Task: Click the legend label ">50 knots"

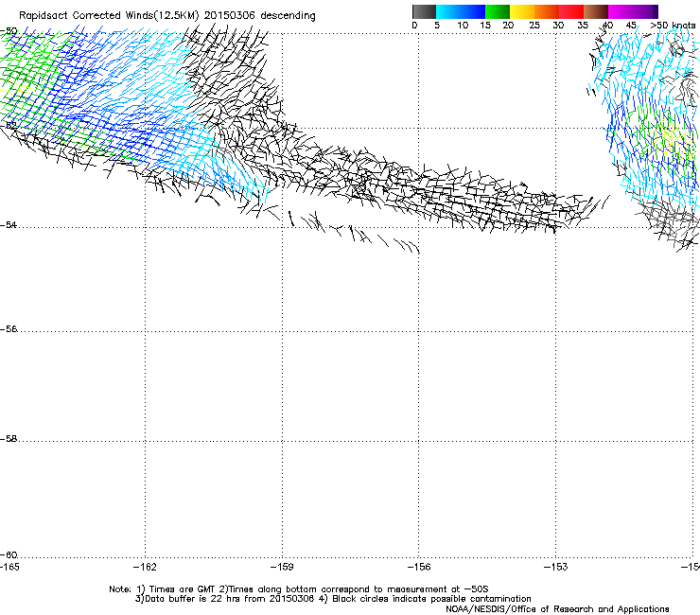Action: 673,26
